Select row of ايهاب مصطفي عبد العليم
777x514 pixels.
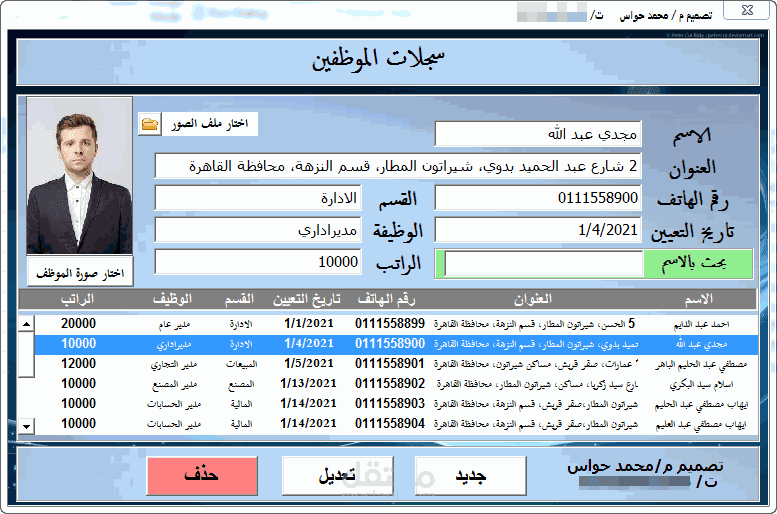(396, 424)
